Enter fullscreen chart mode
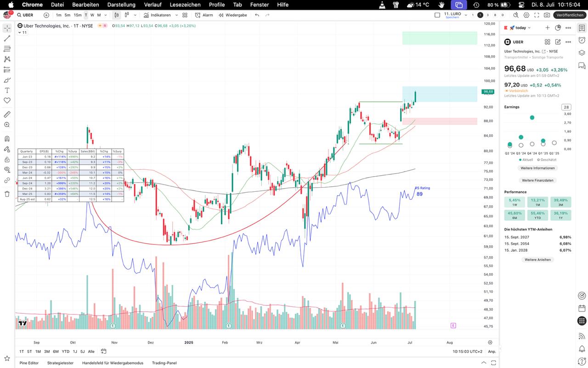 pos(537,15)
